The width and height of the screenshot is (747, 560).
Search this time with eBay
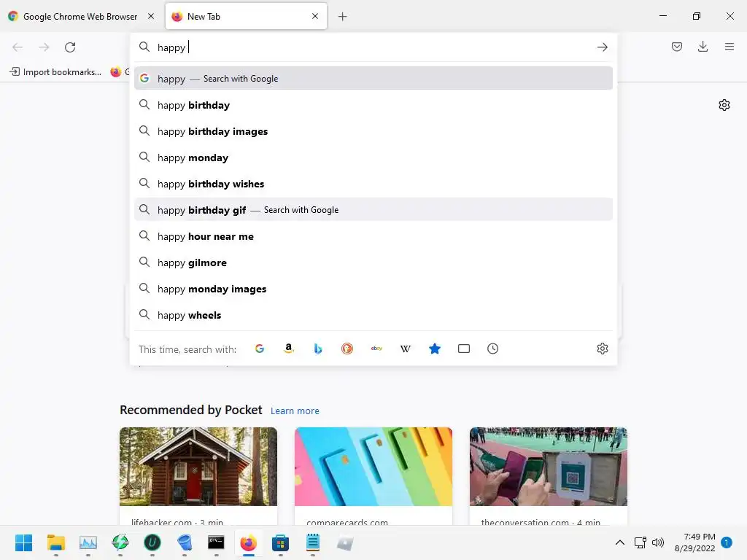pos(376,349)
